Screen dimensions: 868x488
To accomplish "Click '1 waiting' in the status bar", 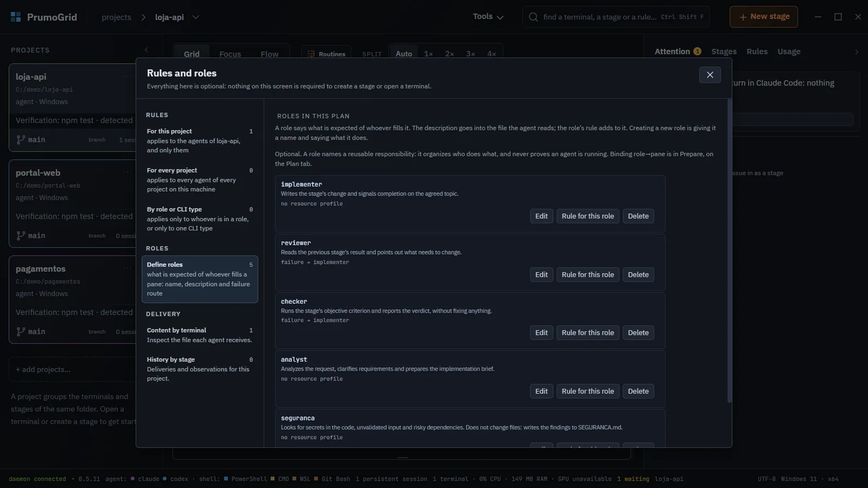I will click(x=633, y=479).
